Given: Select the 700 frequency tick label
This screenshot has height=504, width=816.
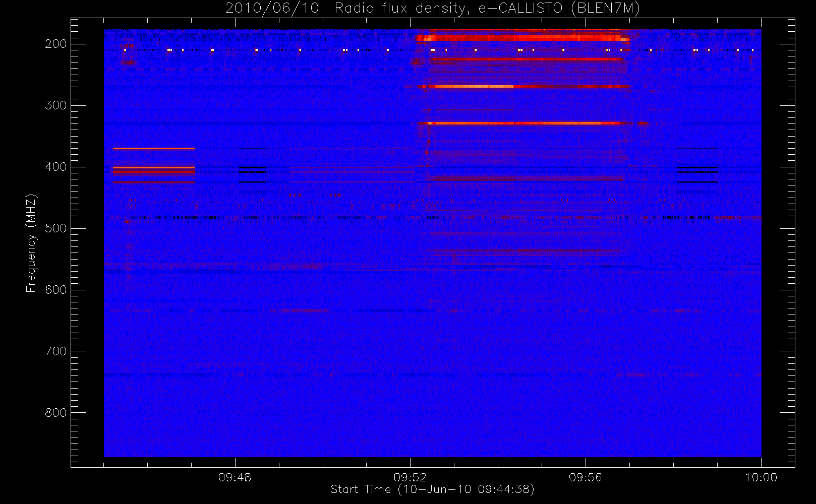Looking at the screenshot, I should [x=56, y=351].
